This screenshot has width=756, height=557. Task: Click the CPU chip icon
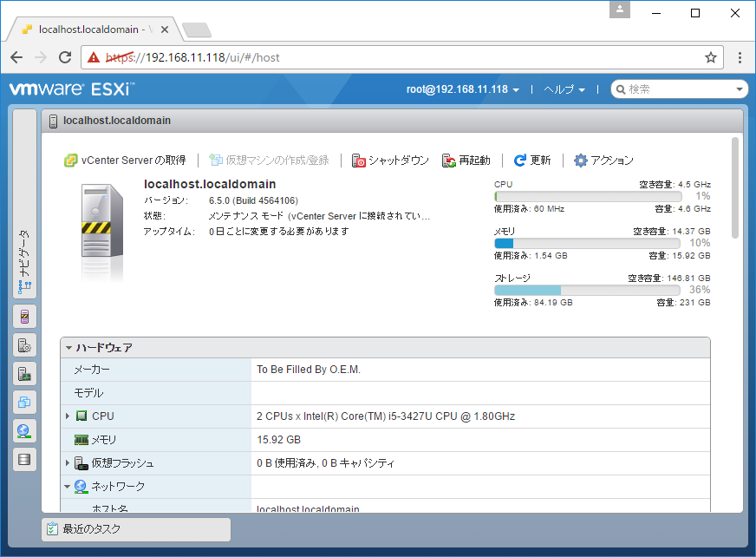81,416
